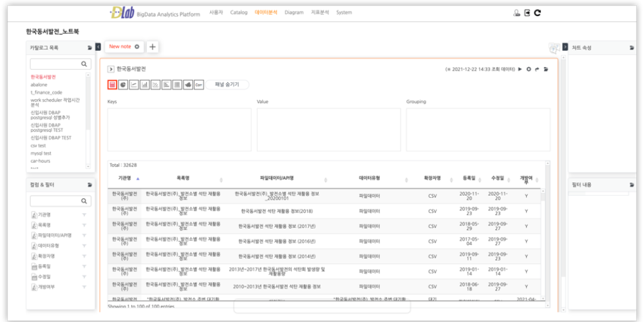The height and width of the screenshot is (322, 644).
Task: Click folder icon beside paragraph share arrow
Action: click(x=546, y=70)
